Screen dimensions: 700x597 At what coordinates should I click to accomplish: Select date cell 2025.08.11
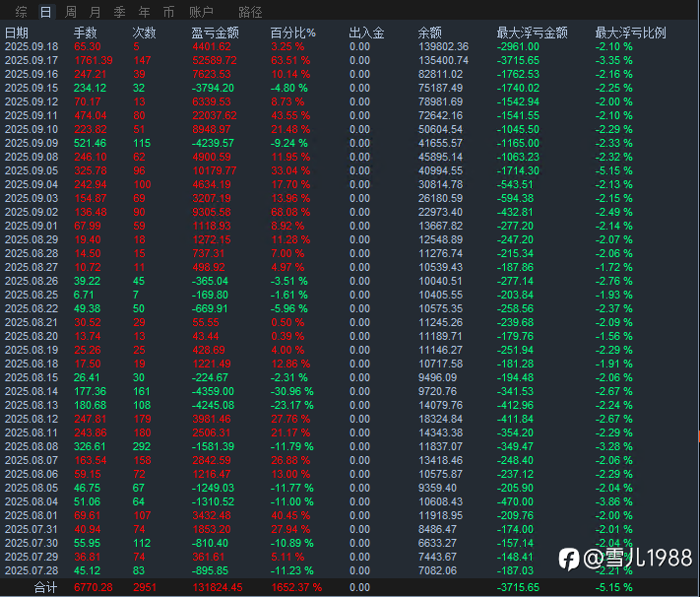pyautogui.click(x=32, y=433)
